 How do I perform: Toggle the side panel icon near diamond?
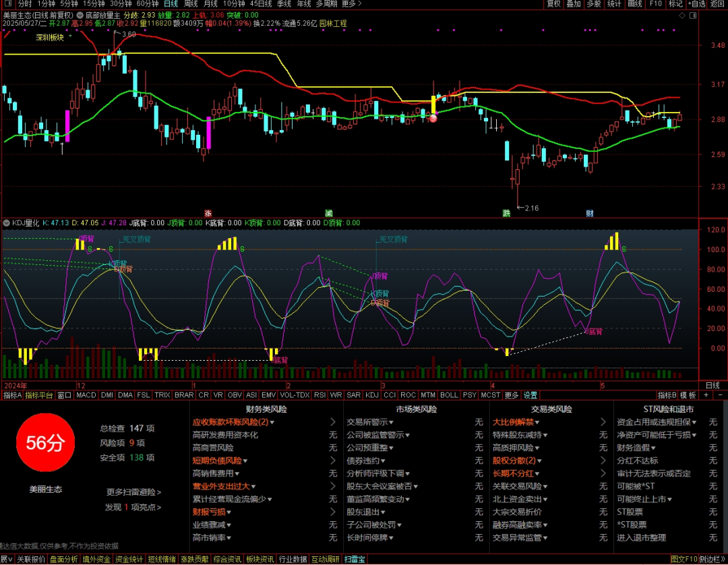(693, 16)
